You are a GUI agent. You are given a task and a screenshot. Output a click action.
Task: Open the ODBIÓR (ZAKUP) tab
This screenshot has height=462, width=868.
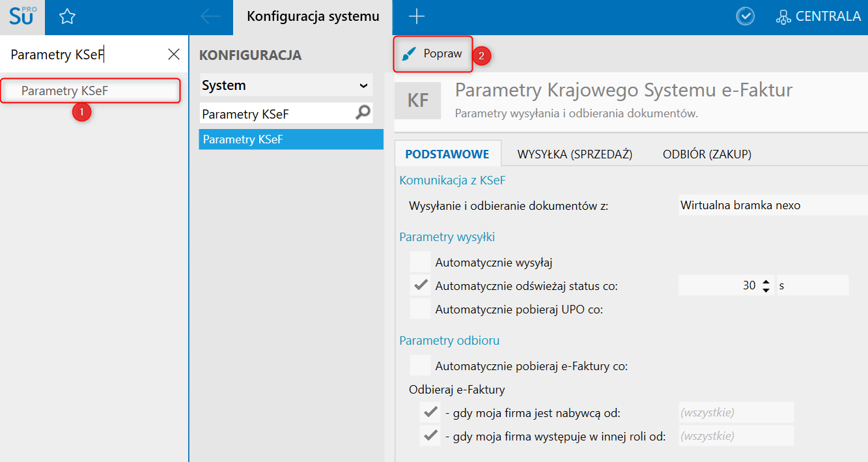pos(707,154)
